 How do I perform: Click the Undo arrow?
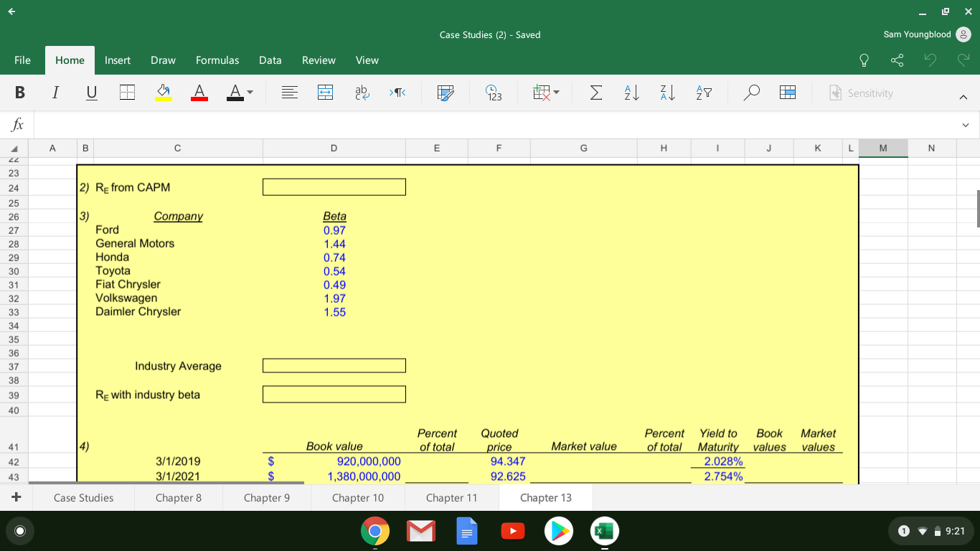(930, 61)
